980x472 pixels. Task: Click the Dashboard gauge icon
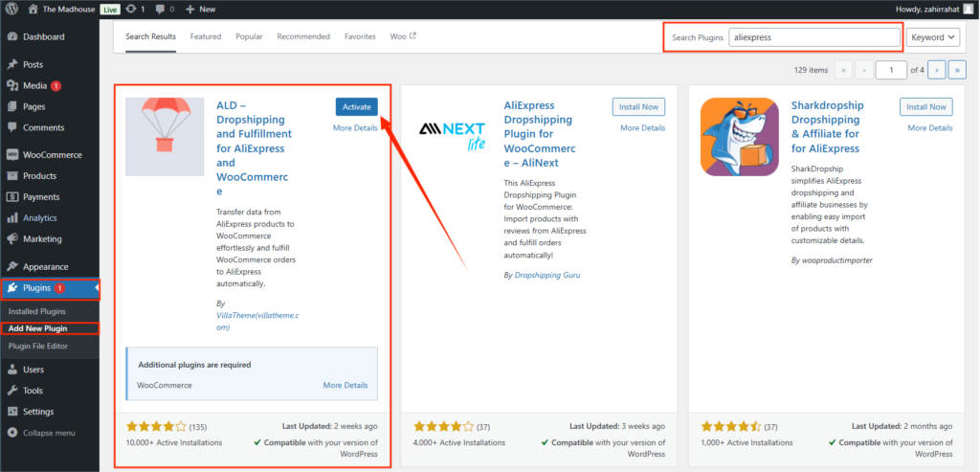tap(12, 37)
